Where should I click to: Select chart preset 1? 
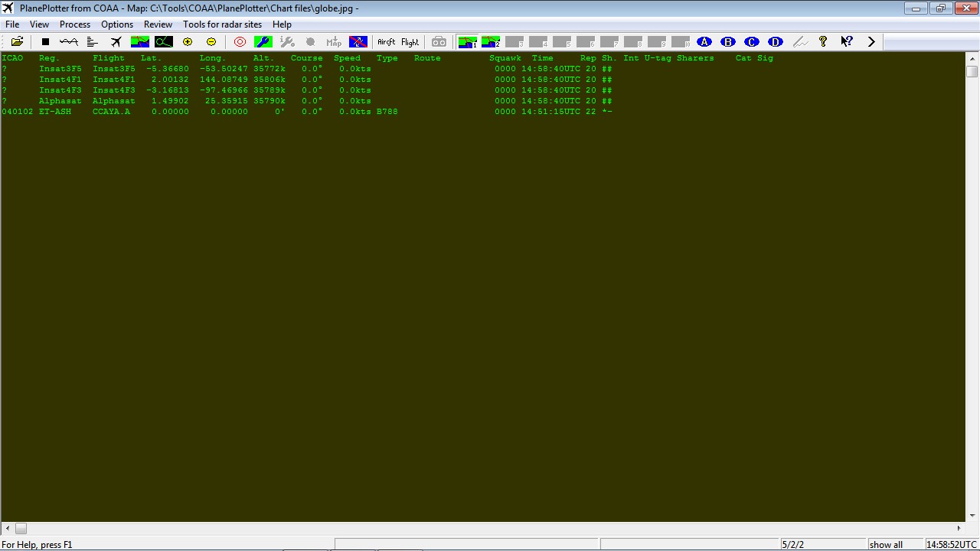point(468,42)
